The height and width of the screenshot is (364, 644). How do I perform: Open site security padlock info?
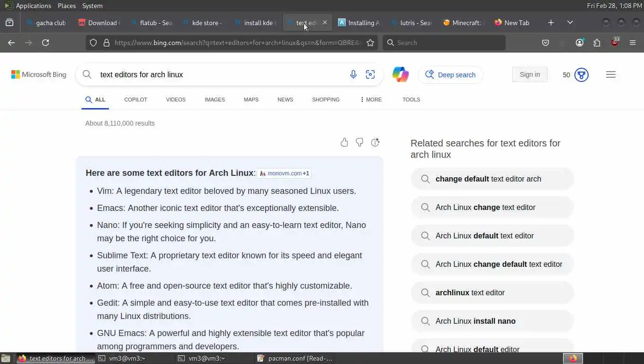107,43
